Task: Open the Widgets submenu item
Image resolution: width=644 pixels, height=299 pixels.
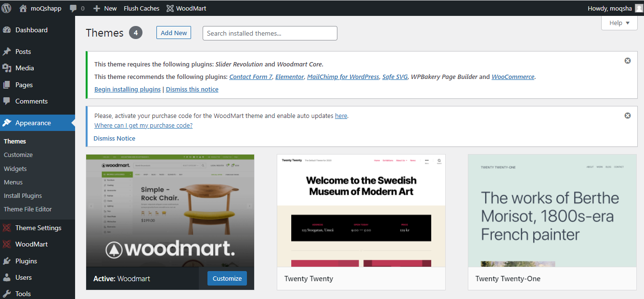Action: [15, 169]
